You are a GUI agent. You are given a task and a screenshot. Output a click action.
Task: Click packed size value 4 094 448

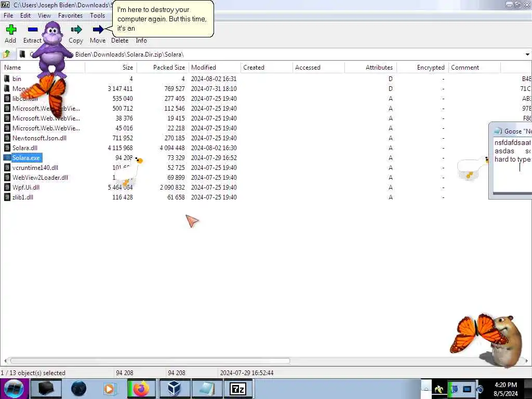tap(172, 148)
